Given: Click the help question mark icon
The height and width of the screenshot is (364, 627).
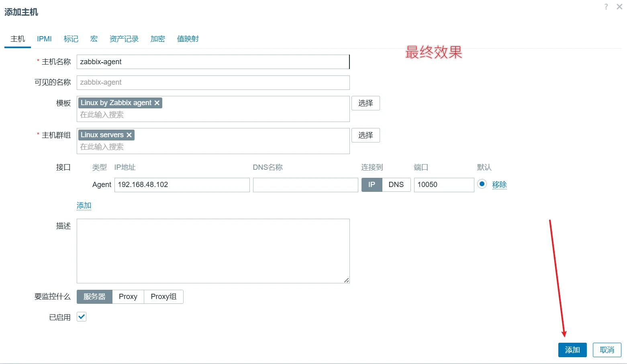Looking at the screenshot, I should click(606, 7).
